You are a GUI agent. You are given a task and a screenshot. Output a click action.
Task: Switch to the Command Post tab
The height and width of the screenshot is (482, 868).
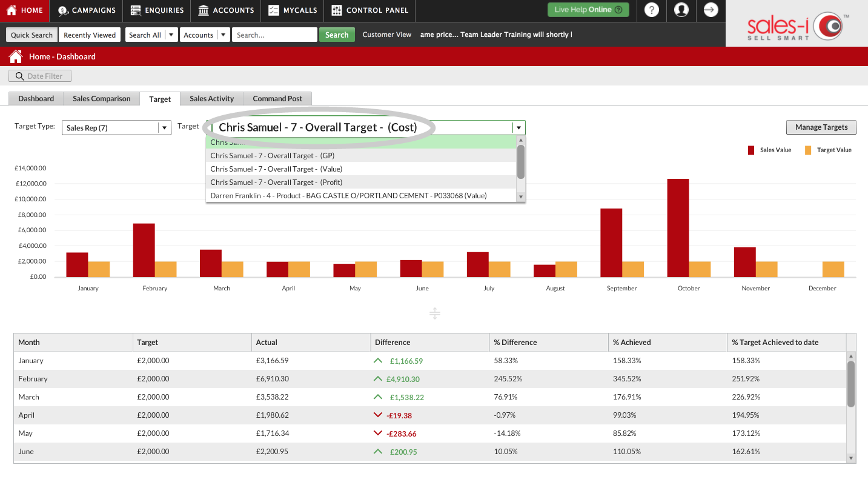pyautogui.click(x=277, y=98)
